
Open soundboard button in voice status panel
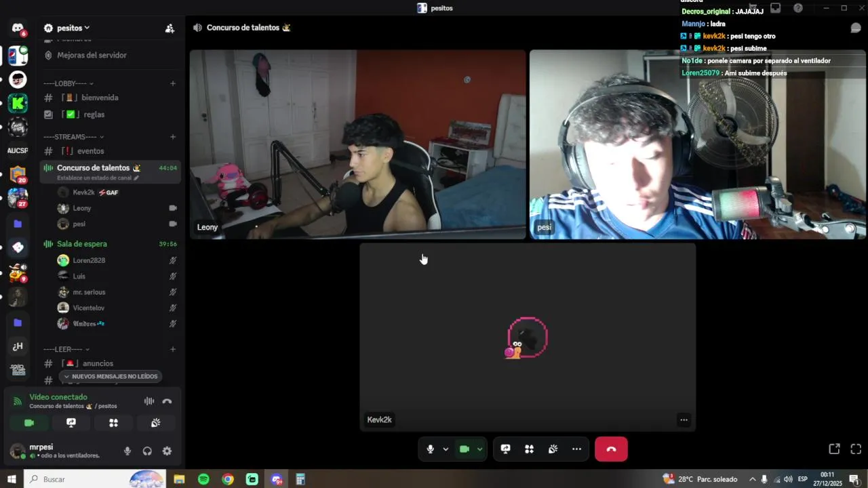click(155, 423)
